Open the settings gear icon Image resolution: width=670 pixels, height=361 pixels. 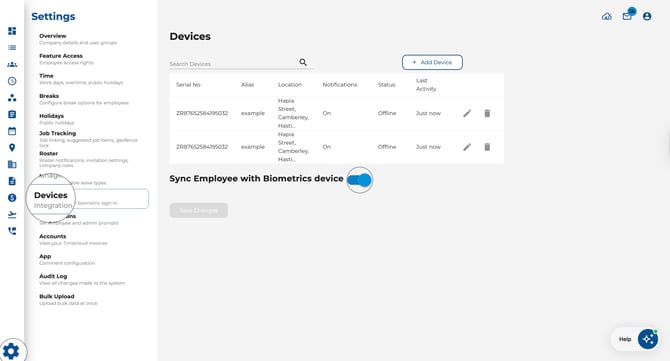[x=11, y=351]
